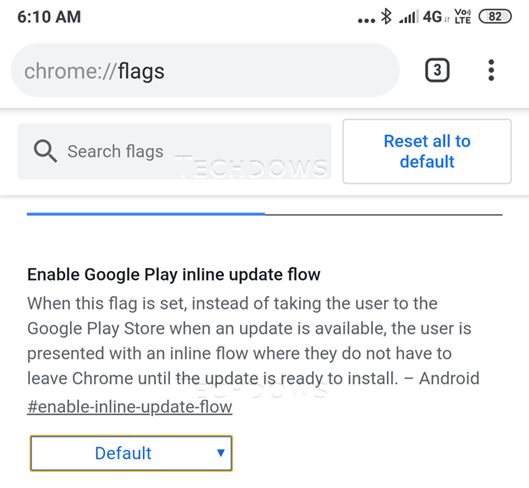Select the active blue-underlined flags tab
Screen dimensions: 529x488
click(146, 214)
